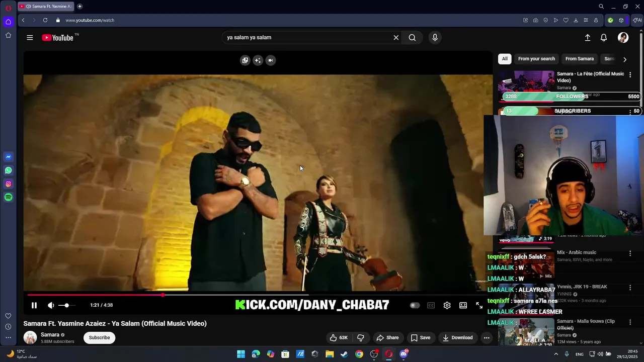The image size is (644, 362).
Task: Toggle the autoplay switch
Action: click(x=415, y=305)
